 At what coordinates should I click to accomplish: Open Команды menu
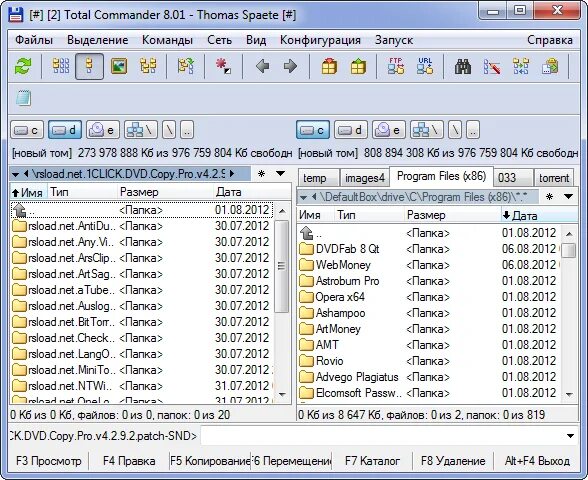tap(167, 40)
